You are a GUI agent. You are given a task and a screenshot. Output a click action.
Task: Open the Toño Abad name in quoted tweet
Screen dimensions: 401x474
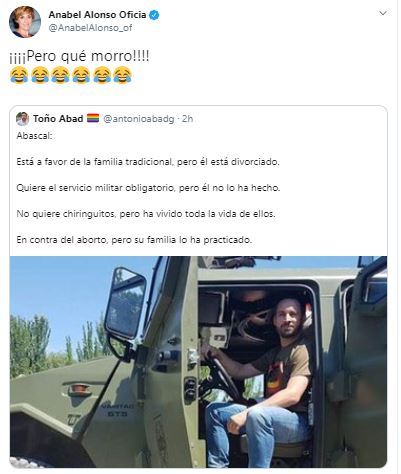pyautogui.click(x=58, y=119)
